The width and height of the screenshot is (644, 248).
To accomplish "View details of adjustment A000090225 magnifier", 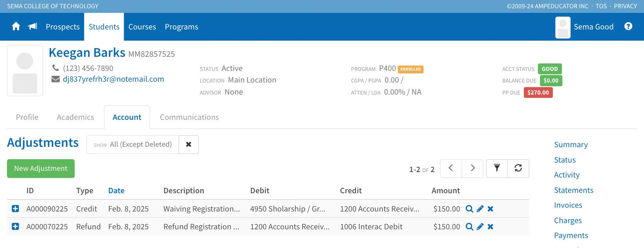I will 469,209.
